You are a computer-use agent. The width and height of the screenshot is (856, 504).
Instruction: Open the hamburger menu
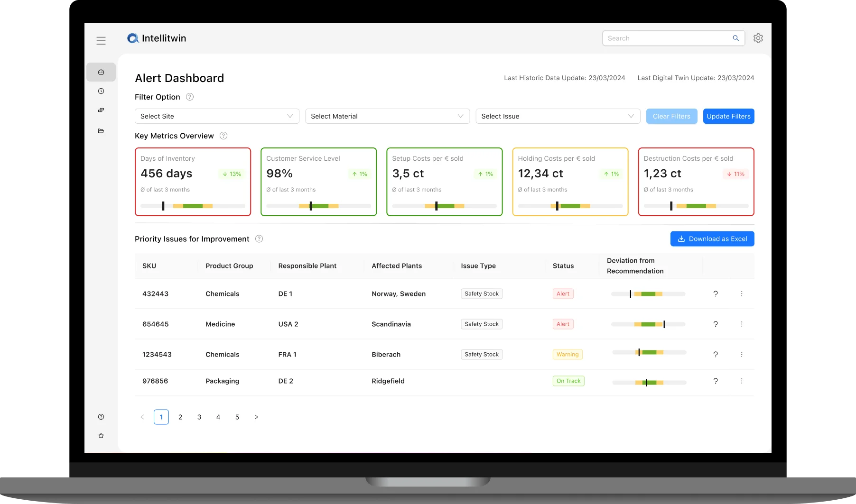tap(101, 41)
